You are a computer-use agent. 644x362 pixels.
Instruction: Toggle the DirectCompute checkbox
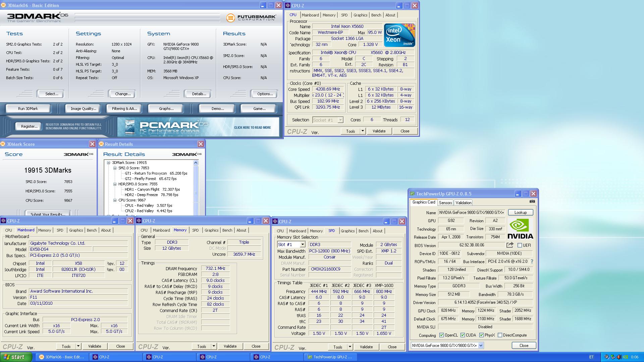(500, 335)
